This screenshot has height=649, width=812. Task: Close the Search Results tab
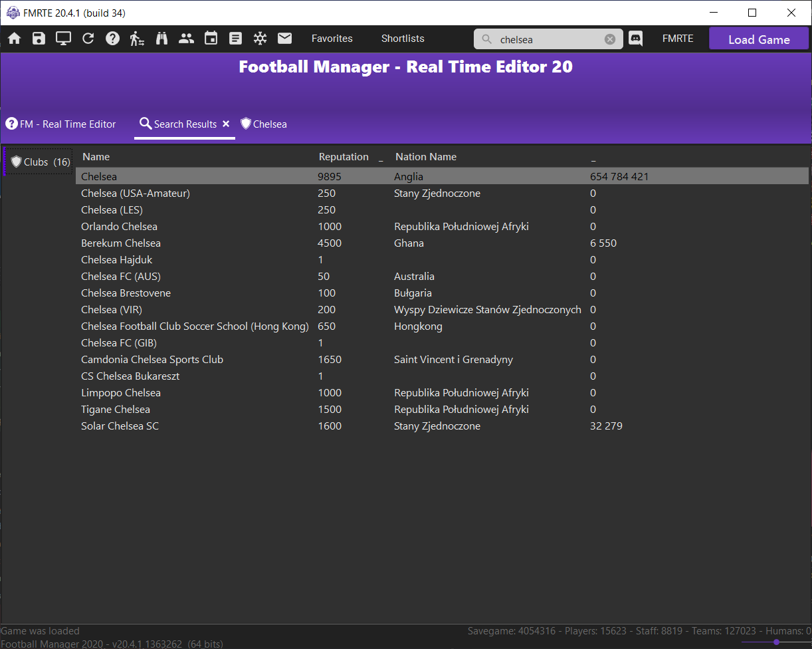coord(226,124)
